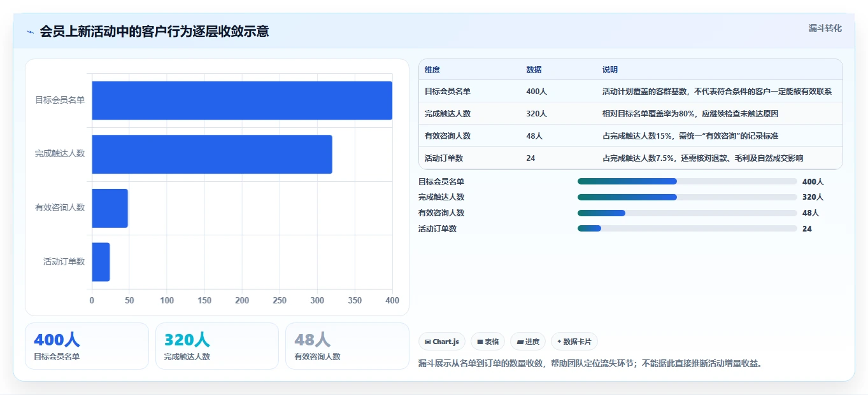Click the 24 value beside progress bar
This screenshot has height=395, width=868.
point(807,229)
